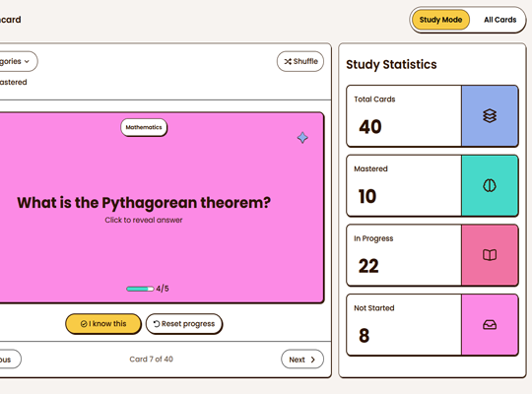The height and width of the screenshot is (394, 532).
Task: Reveal the Pythagorean theorem answer
Action: point(144,208)
